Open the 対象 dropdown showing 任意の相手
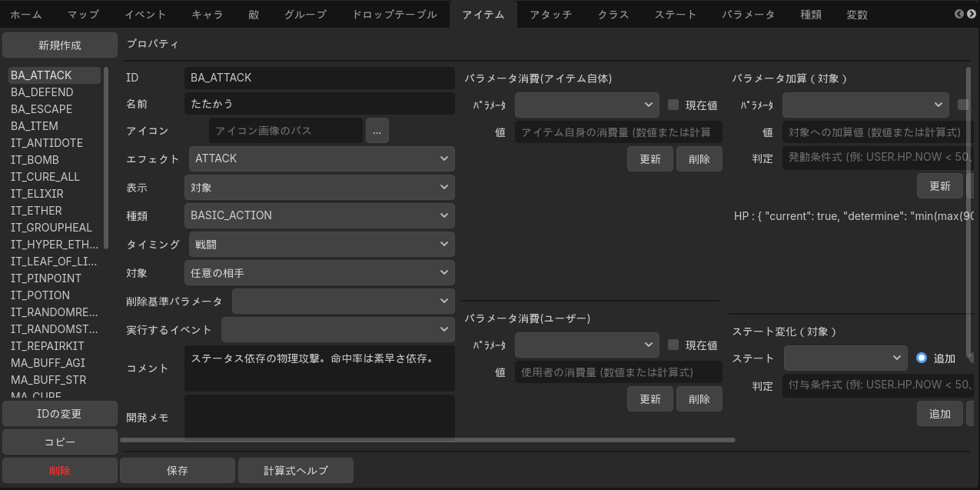 (x=320, y=272)
